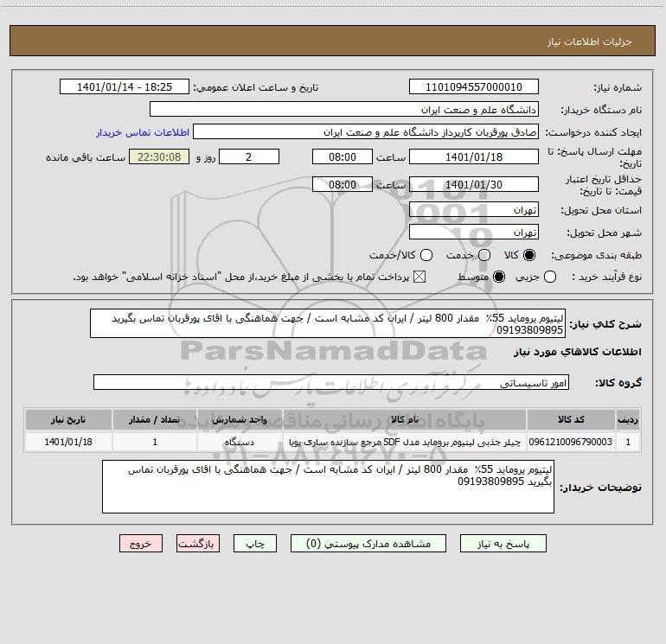
Task: Click the پاسخ به نیاز button
Action: point(503,544)
